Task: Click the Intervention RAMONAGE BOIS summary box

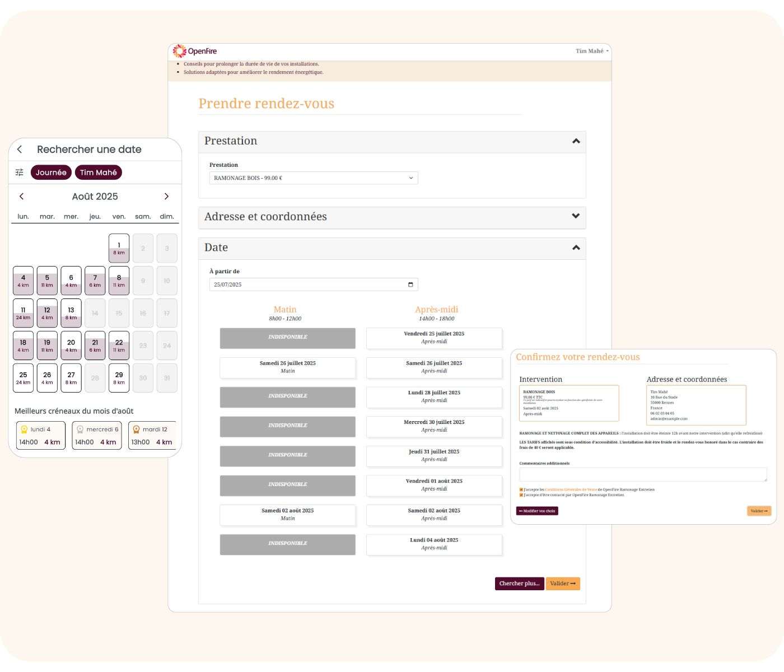Action: [569, 403]
